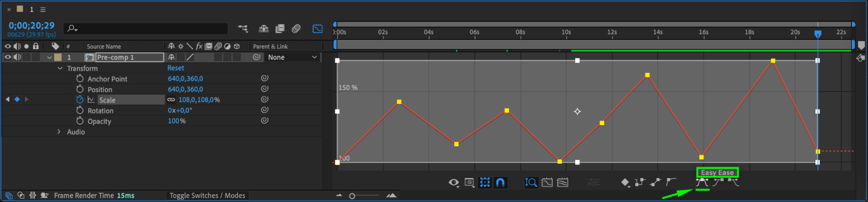Click the Easy Ease keyframe button

pos(702,182)
